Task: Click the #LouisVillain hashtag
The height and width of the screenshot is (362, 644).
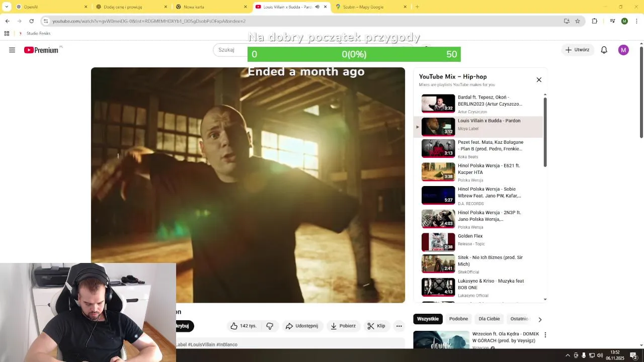Action: click(201, 344)
